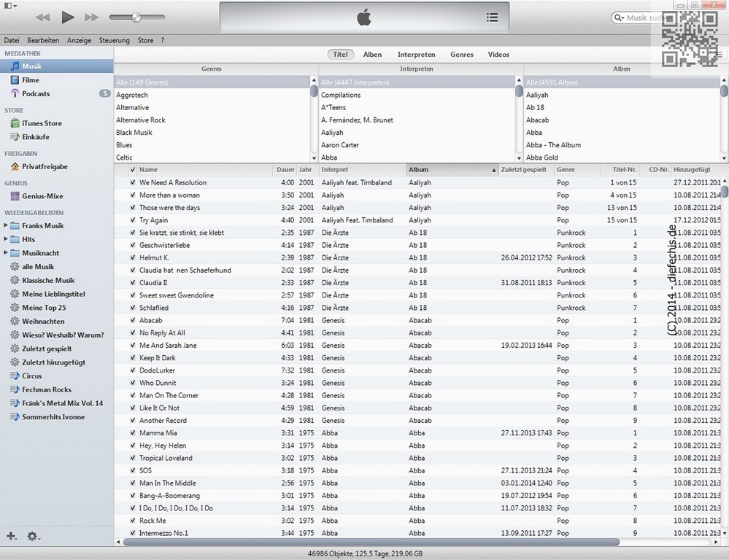Open the iTunes Store bag icon
This screenshot has height=560, width=729.
15,123
